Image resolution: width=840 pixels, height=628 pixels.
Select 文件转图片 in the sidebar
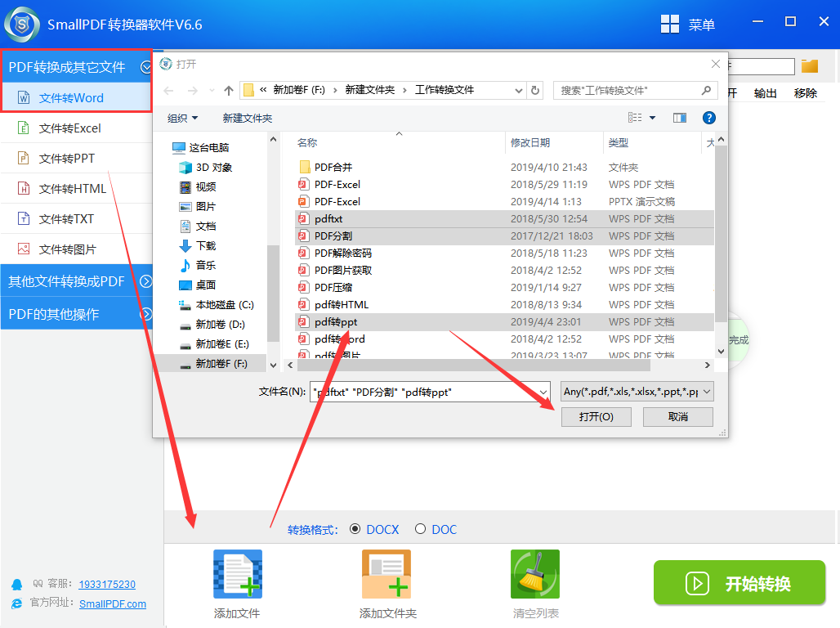click(x=76, y=249)
